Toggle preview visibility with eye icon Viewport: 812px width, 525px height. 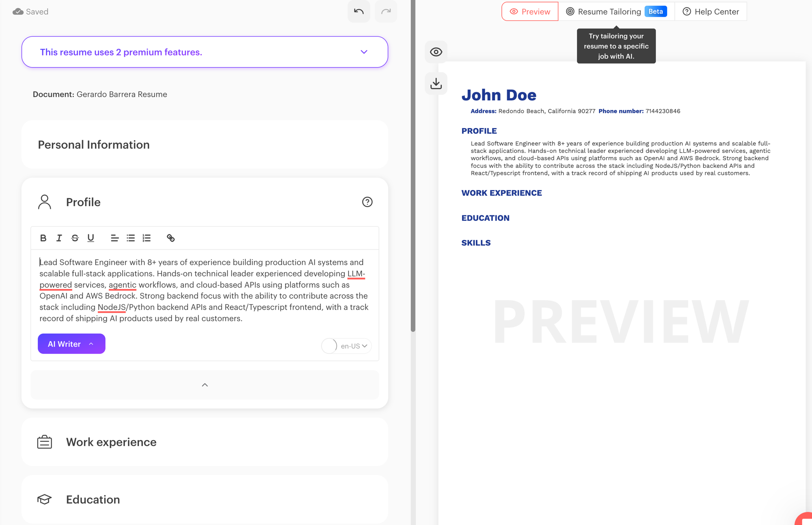tap(436, 52)
